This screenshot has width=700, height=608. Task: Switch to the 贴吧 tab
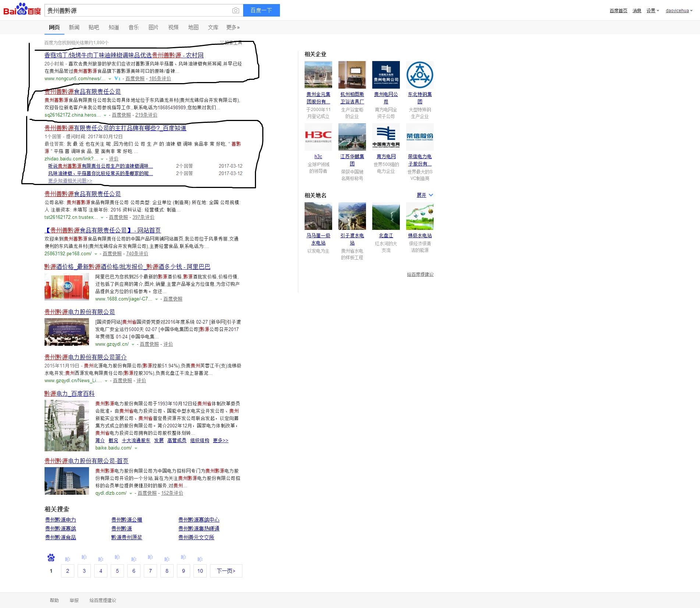[94, 27]
